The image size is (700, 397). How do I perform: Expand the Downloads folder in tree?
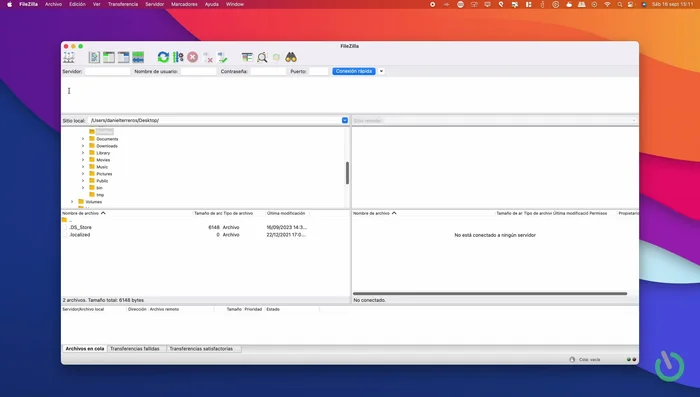pyautogui.click(x=83, y=146)
